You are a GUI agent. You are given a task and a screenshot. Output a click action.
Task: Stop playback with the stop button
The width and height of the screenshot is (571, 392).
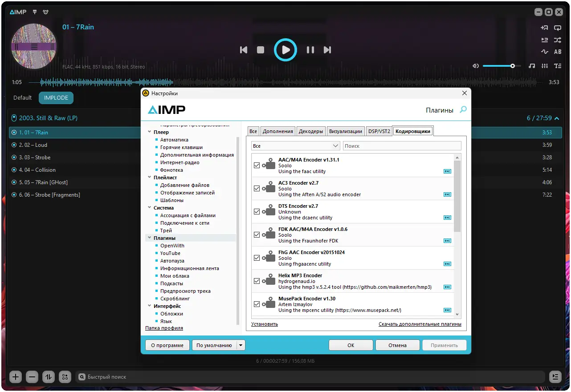click(261, 50)
